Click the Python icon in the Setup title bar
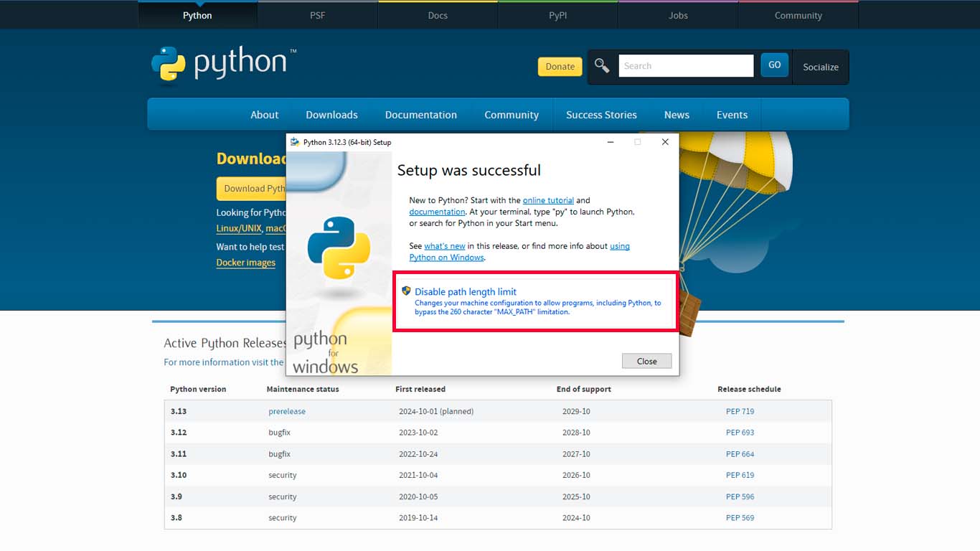This screenshot has width=980, height=551. pos(295,142)
